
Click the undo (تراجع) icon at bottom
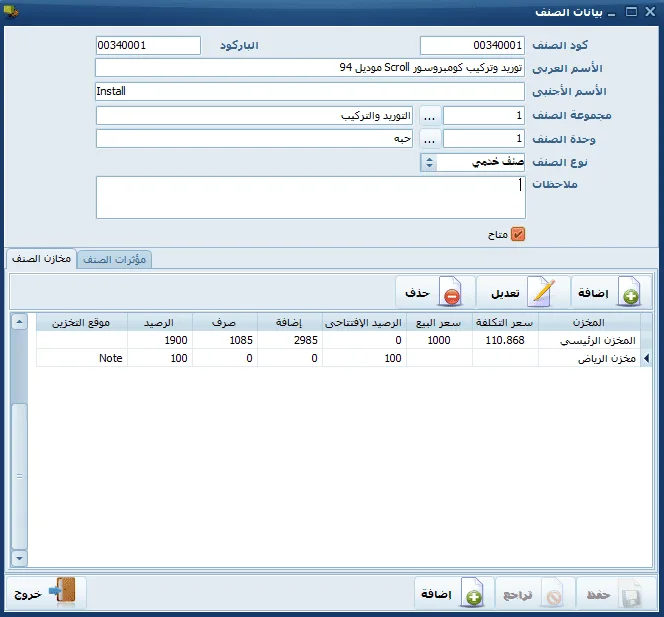(x=553, y=595)
